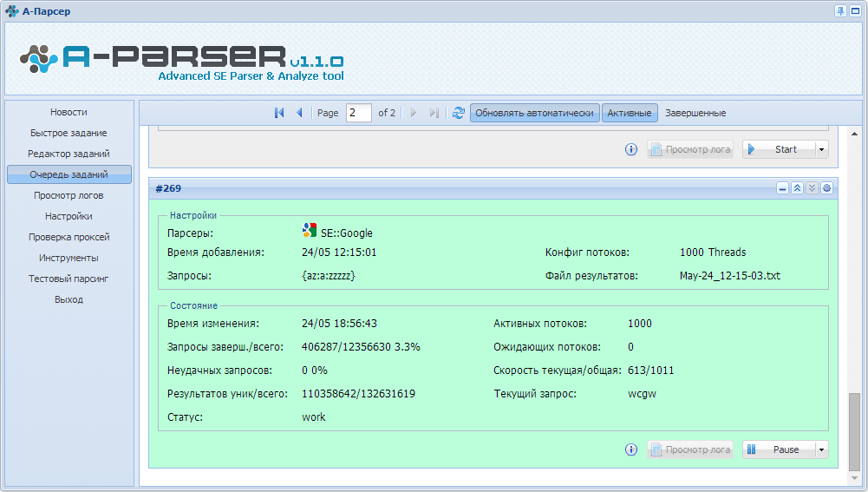868x492 pixels.
Task: Go to next page arrow
Action: (414, 113)
